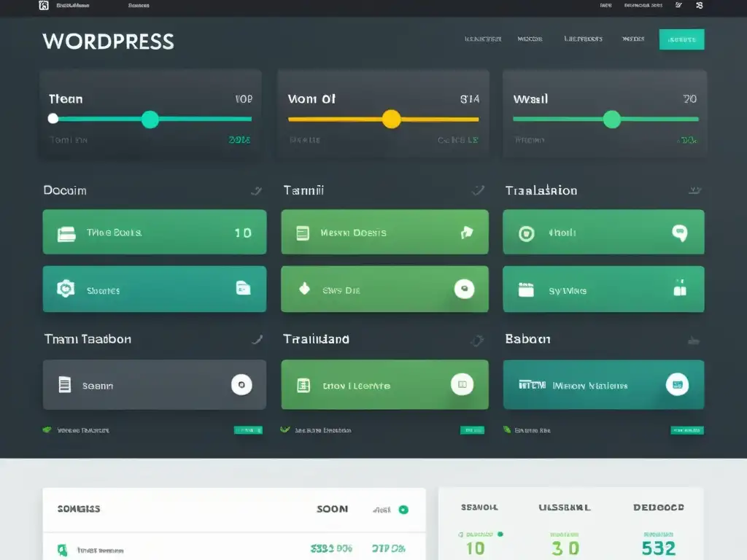The height and width of the screenshot is (560, 747).
Task: Toggle the green dot indicator beside SOON
Action: pos(403,510)
